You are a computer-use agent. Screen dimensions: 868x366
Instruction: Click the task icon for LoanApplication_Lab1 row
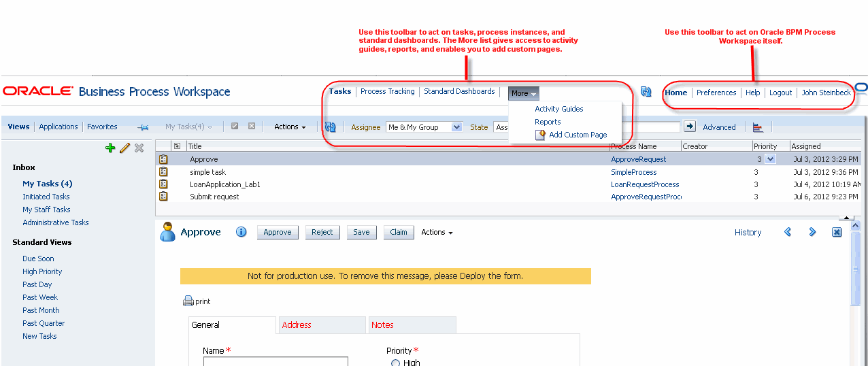pyautogui.click(x=163, y=184)
